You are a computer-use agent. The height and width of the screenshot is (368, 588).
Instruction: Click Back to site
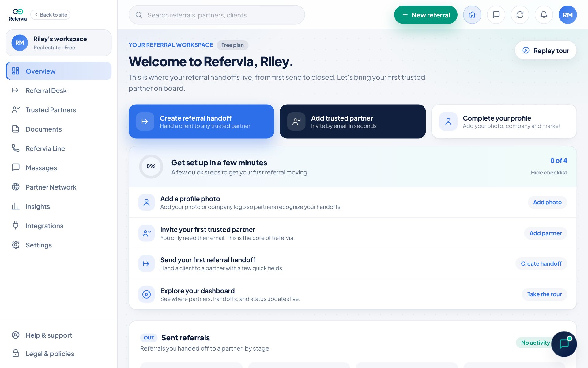point(50,15)
